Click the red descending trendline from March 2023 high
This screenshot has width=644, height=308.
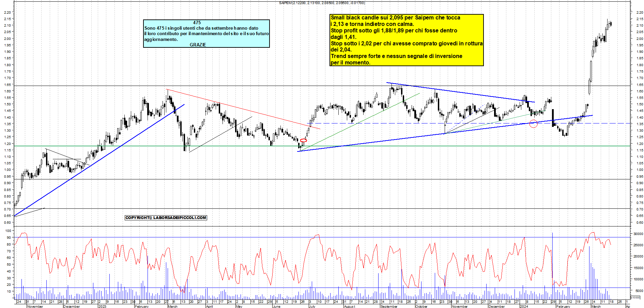(x=243, y=109)
